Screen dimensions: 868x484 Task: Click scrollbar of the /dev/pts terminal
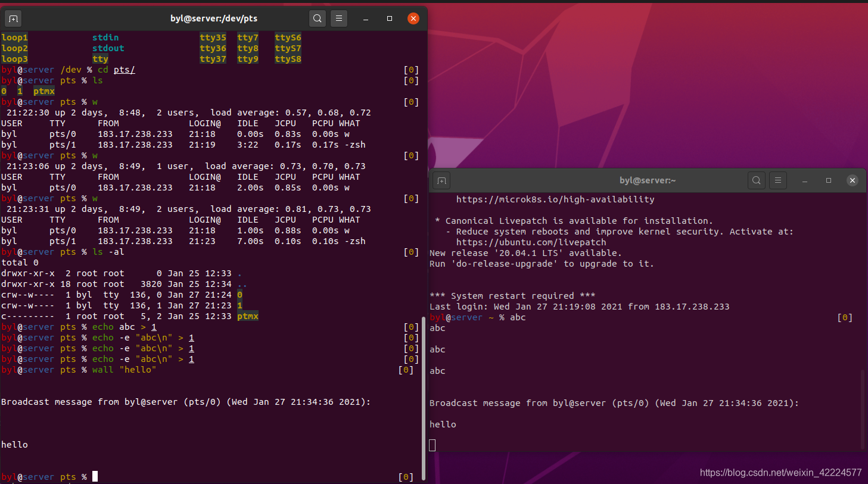[424, 398]
